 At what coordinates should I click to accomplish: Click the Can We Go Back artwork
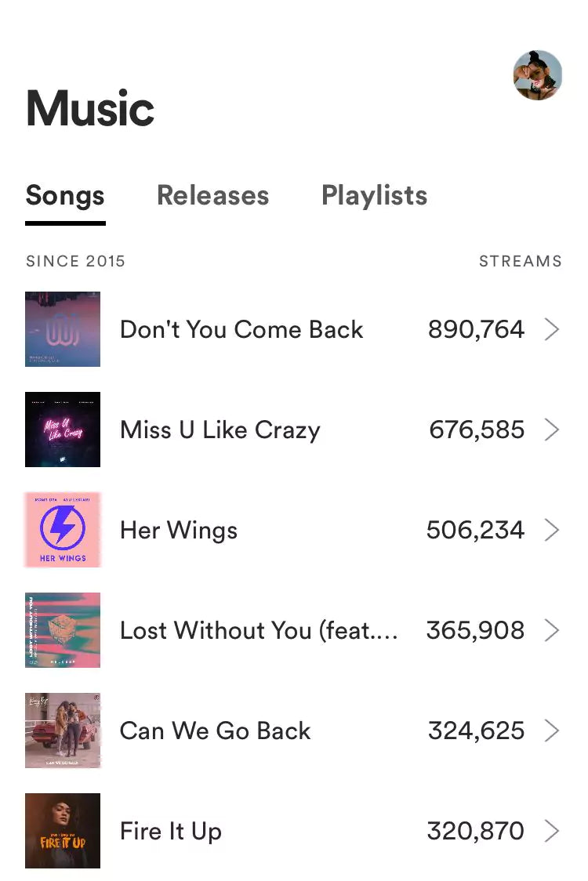(63, 731)
